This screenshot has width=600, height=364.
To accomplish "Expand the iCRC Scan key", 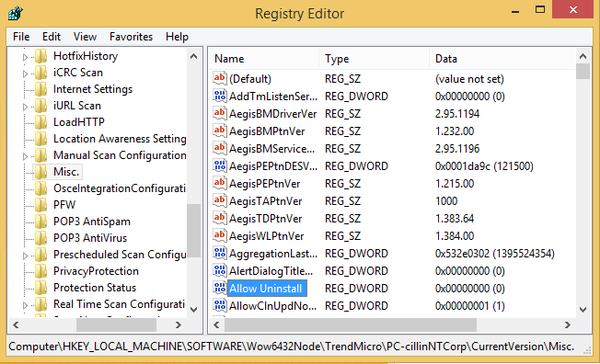I will pyautogui.click(x=25, y=74).
